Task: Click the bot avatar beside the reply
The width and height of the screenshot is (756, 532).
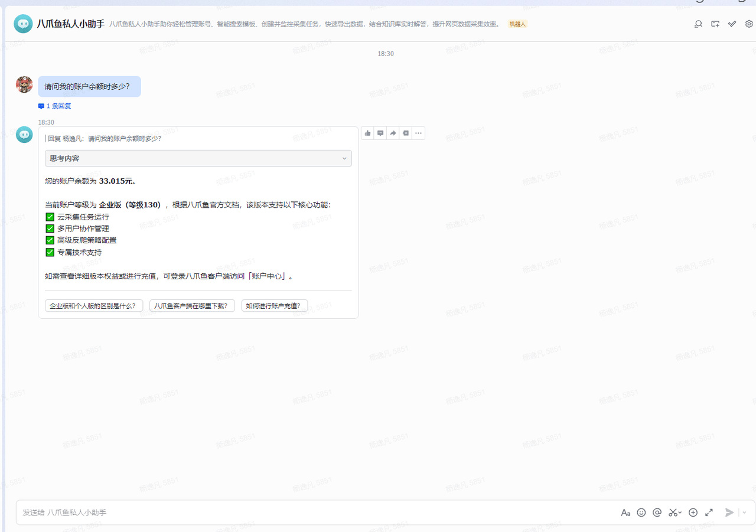Action: (24, 135)
